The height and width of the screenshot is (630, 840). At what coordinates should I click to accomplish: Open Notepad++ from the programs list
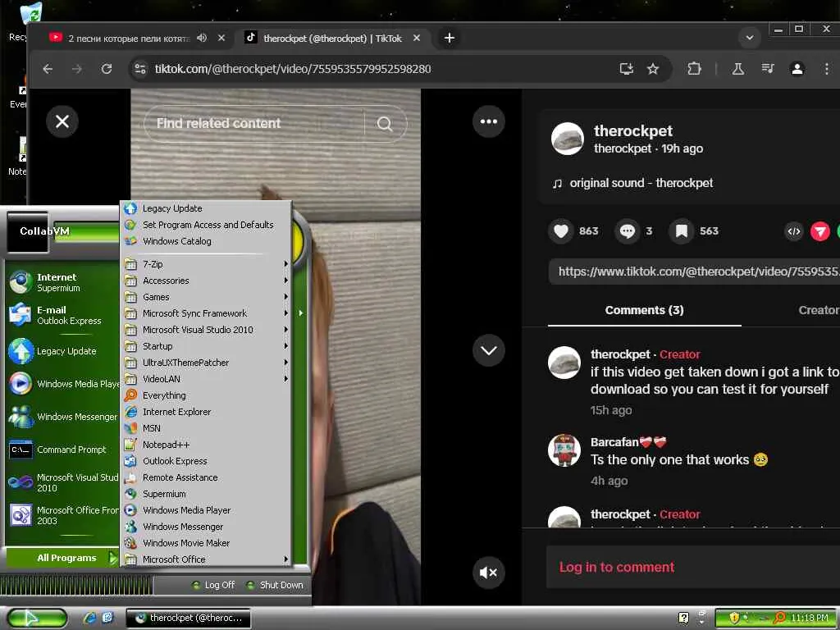207,445
